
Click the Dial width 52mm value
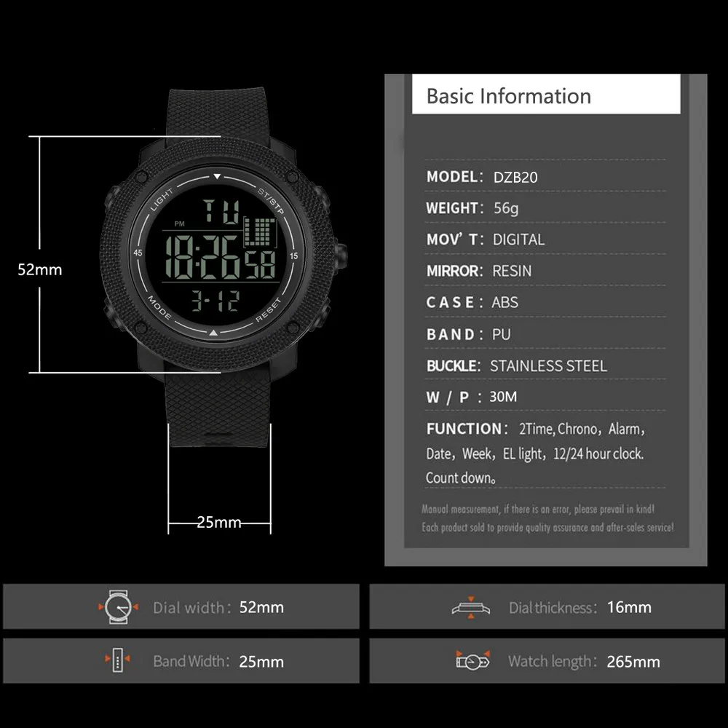click(261, 607)
